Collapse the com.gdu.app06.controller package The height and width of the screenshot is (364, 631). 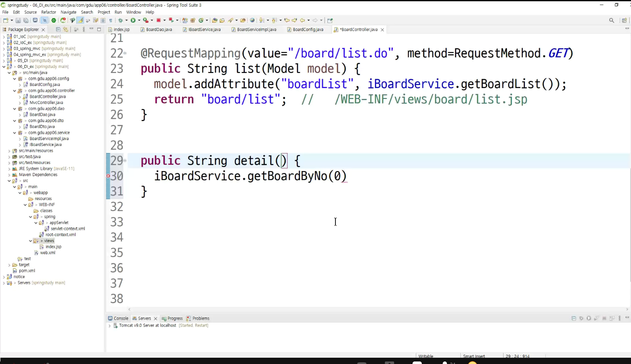(15, 91)
